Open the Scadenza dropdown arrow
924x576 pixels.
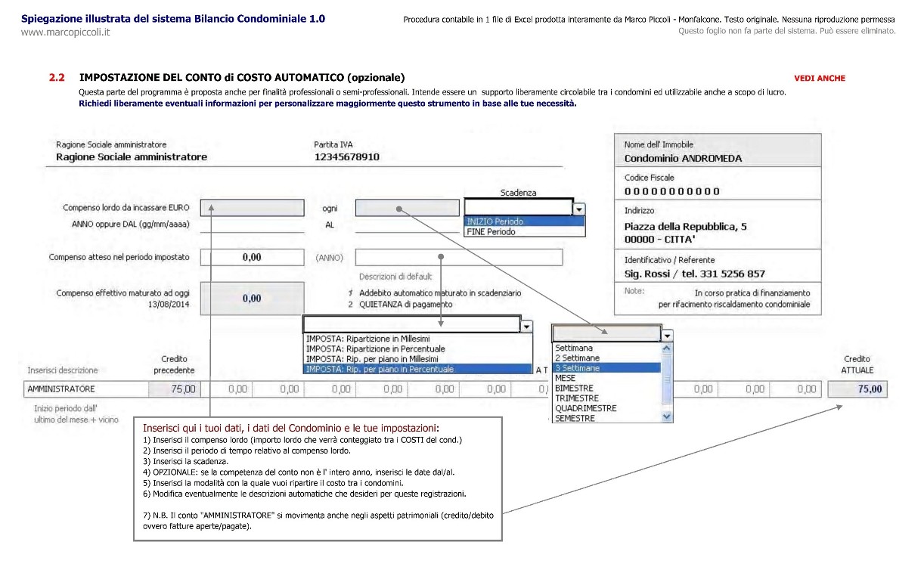click(579, 208)
